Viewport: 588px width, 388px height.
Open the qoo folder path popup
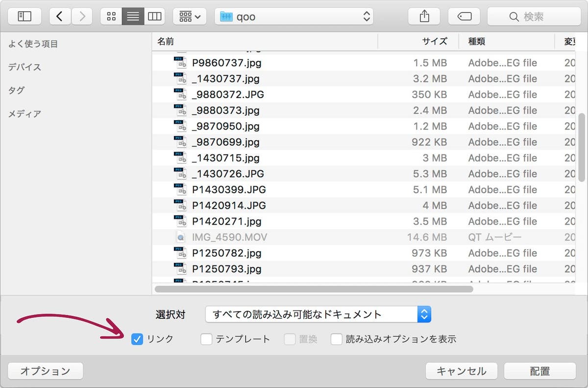294,16
